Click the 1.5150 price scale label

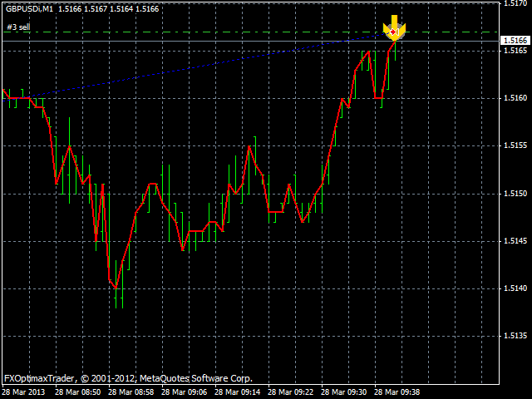[x=515, y=194]
